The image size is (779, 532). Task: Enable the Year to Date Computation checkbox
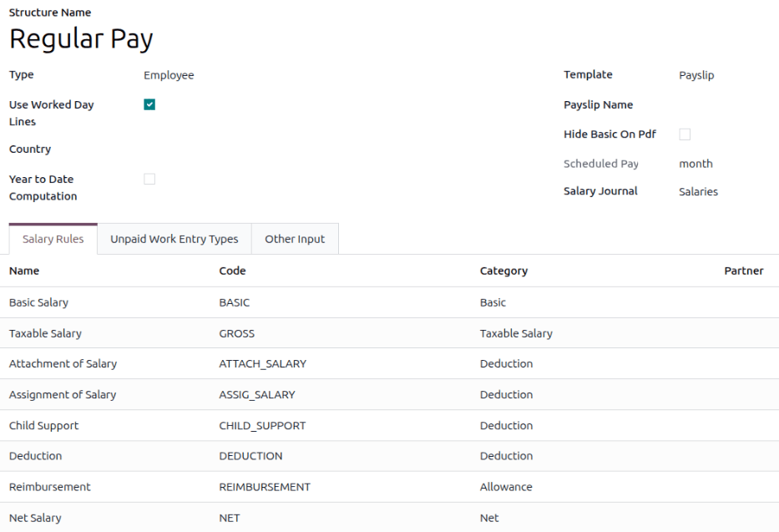[149, 179]
